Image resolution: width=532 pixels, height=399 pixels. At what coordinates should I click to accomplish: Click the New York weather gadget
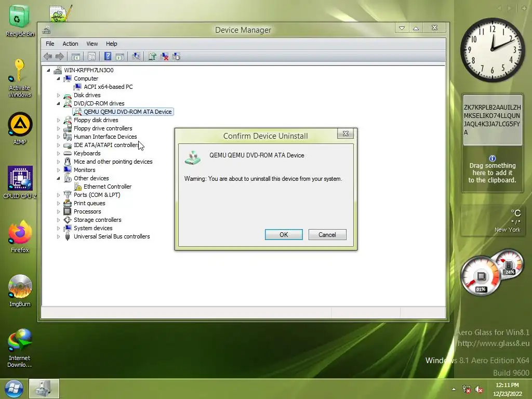[493, 220]
